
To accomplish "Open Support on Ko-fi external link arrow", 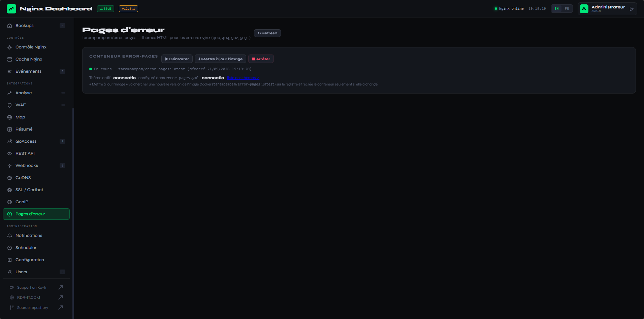I will 61,287.
